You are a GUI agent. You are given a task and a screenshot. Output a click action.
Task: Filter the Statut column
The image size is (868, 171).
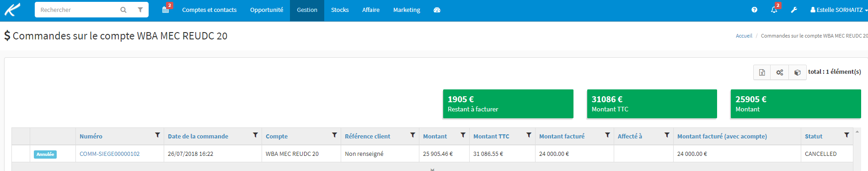pyautogui.click(x=847, y=135)
